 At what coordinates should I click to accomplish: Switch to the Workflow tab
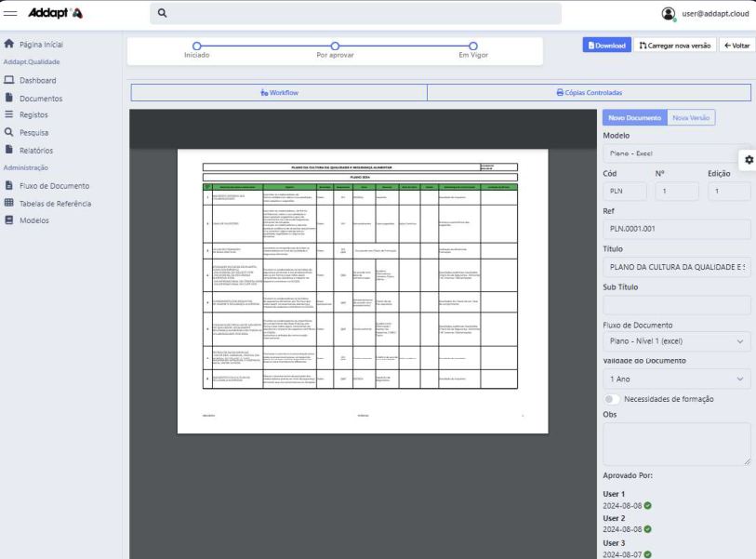(x=279, y=93)
